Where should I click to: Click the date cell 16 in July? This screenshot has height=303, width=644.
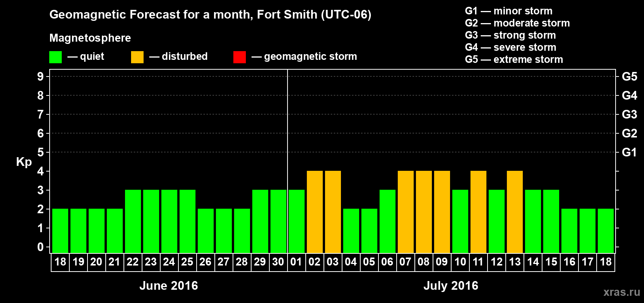coord(569,262)
